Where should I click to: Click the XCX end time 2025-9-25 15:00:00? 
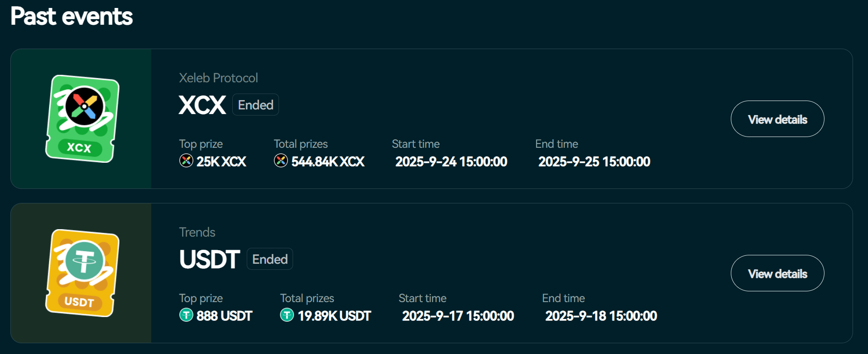[x=594, y=161]
